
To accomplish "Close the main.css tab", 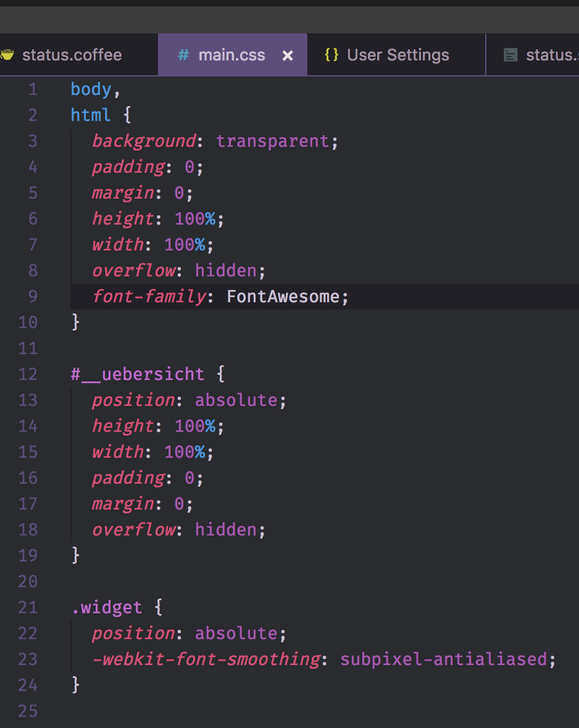I will click(288, 56).
